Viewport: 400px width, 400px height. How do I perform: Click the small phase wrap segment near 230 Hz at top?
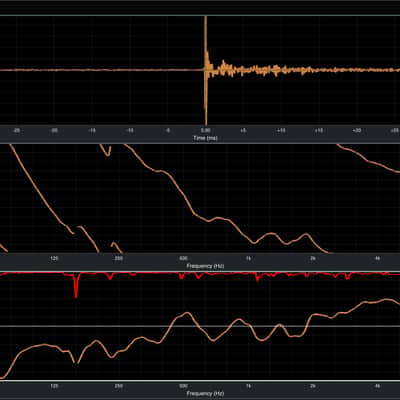(x=106, y=150)
